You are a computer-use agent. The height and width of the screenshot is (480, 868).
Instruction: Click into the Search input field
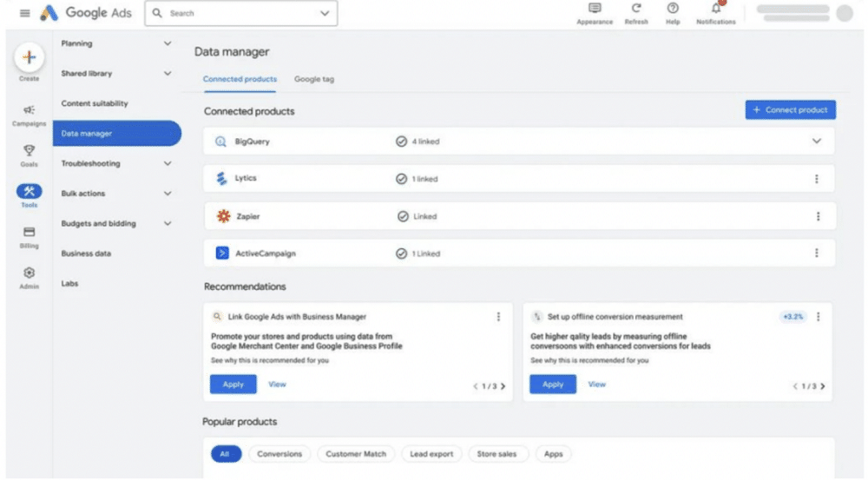[x=240, y=13]
